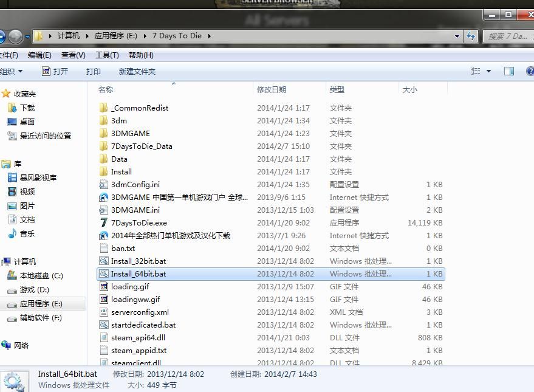This screenshot has height=392, width=534.
Task: Open the 查看(V) menu
Action: click(x=73, y=55)
